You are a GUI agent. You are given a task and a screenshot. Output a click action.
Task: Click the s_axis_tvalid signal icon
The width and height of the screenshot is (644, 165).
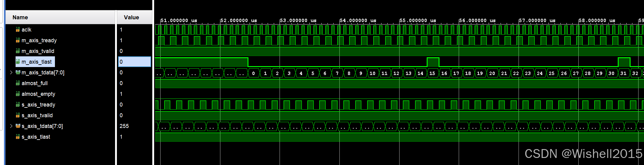pos(18,115)
